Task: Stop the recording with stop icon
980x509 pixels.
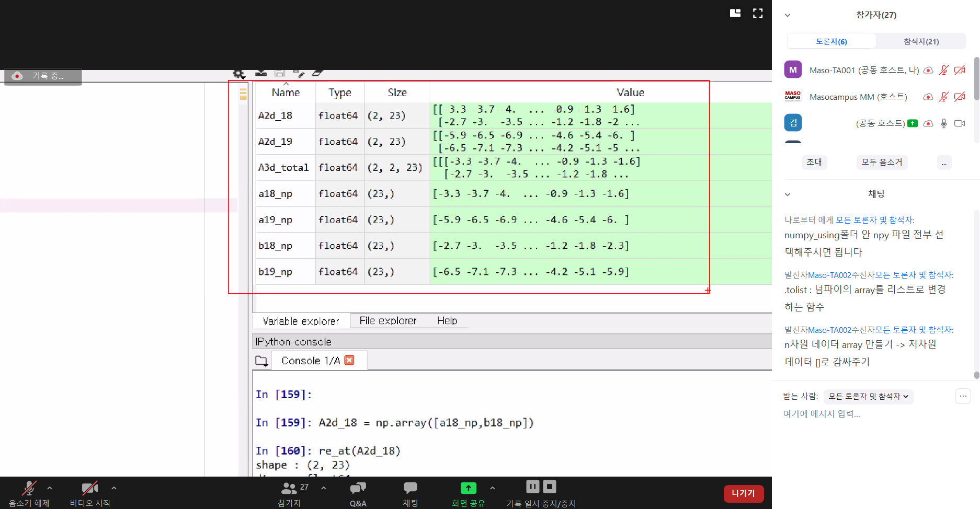Action: [x=550, y=487]
